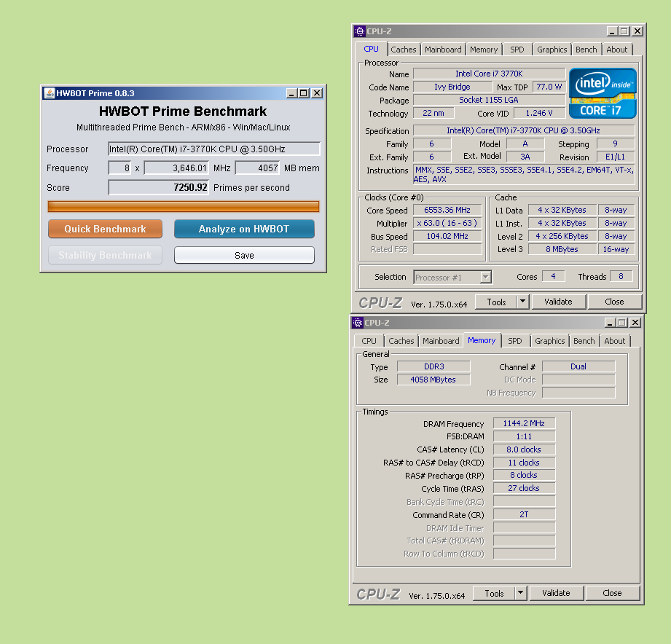The width and height of the screenshot is (671, 644).
Task: Click the memory Size value 4058 MBytes
Action: (x=433, y=380)
